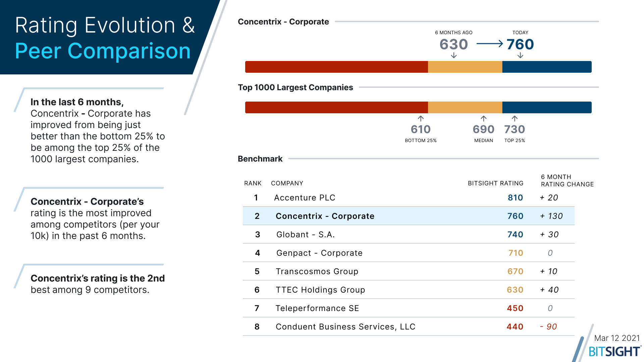The height and width of the screenshot is (362, 644).
Task: Click the 730 top 25% value
Action: click(515, 129)
